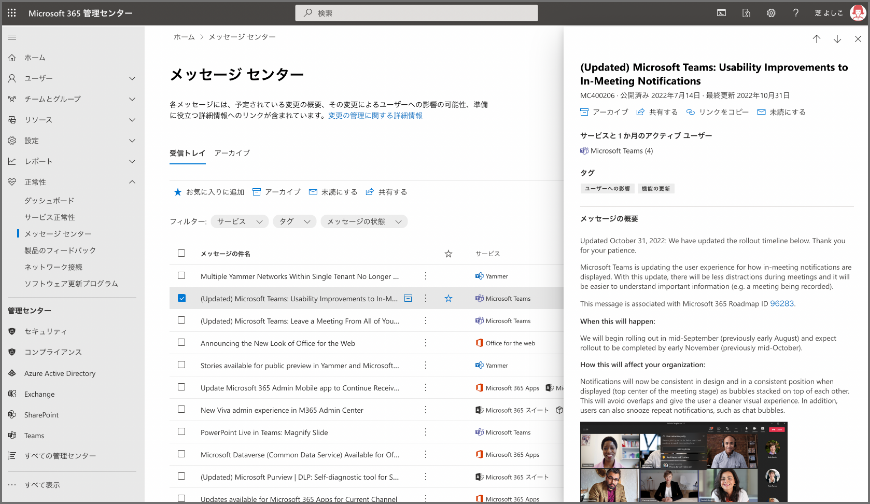Click 共有する in list toolbar

pos(386,192)
